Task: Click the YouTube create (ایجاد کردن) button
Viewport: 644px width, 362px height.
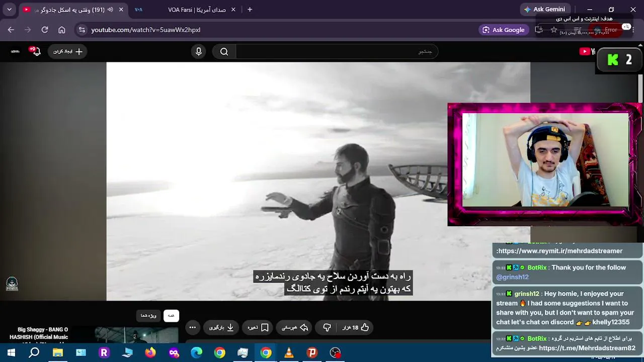Action: point(67,51)
